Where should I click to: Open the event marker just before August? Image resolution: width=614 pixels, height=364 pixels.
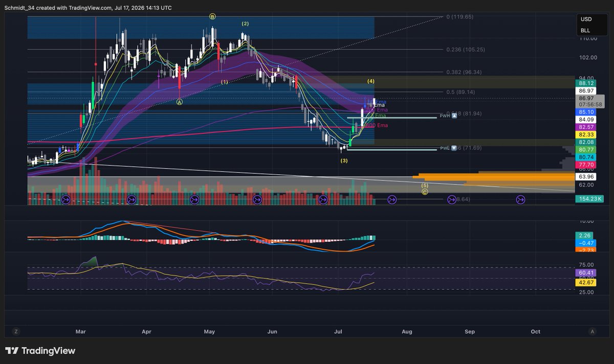[x=392, y=199]
